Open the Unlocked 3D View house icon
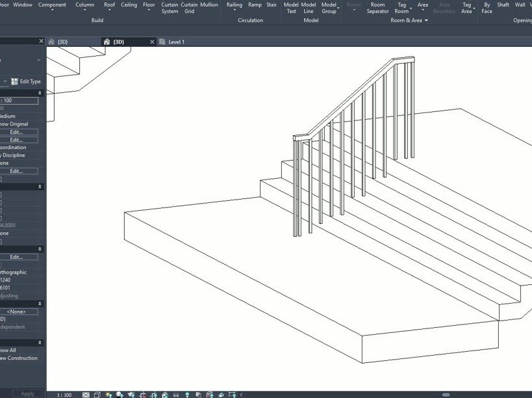 point(165,395)
